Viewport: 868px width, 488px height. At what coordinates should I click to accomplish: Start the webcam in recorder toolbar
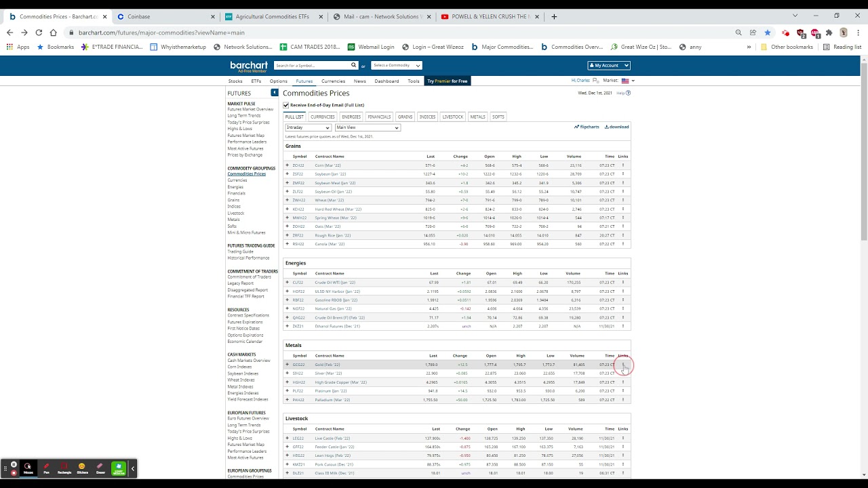119,468
